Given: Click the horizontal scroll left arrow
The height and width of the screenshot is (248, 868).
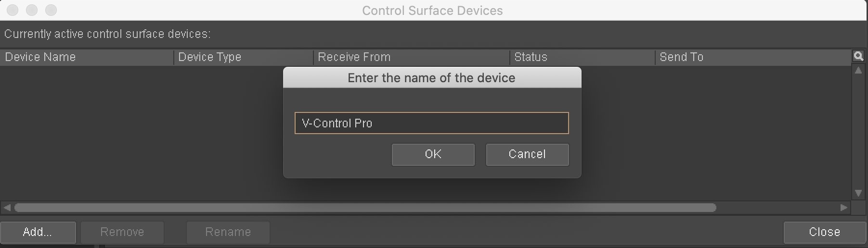Looking at the screenshot, I should [x=7, y=208].
